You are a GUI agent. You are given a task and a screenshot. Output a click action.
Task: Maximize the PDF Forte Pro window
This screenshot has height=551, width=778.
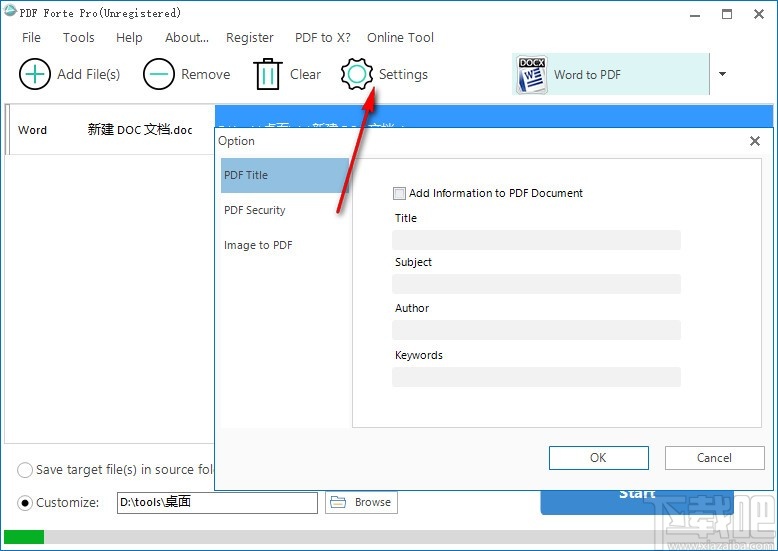click(x=727, y=14)
